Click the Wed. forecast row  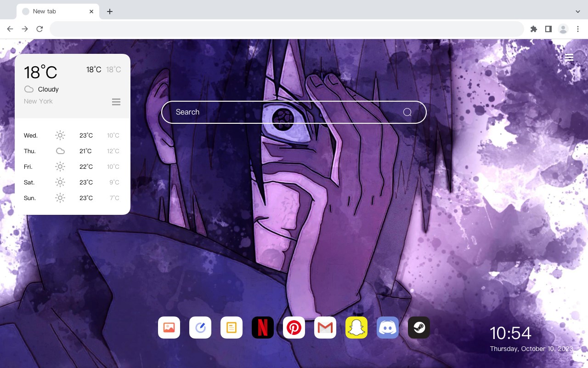pos(73,135)
